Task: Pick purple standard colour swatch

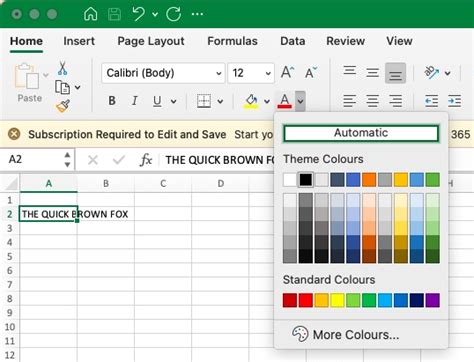Action: pos(432,300)
